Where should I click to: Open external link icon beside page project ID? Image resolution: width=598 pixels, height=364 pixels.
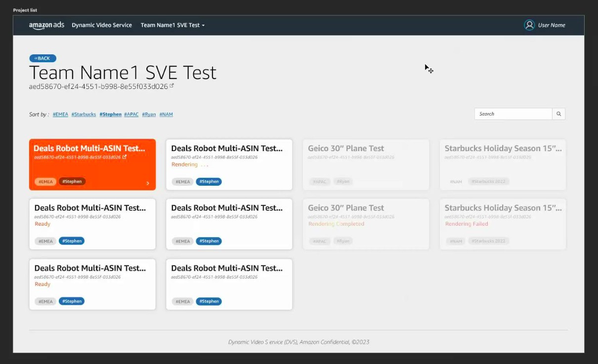coord(171,86)
